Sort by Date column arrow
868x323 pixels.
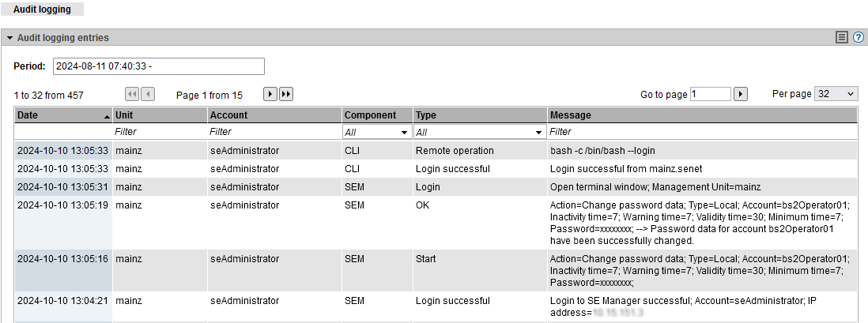108,116
